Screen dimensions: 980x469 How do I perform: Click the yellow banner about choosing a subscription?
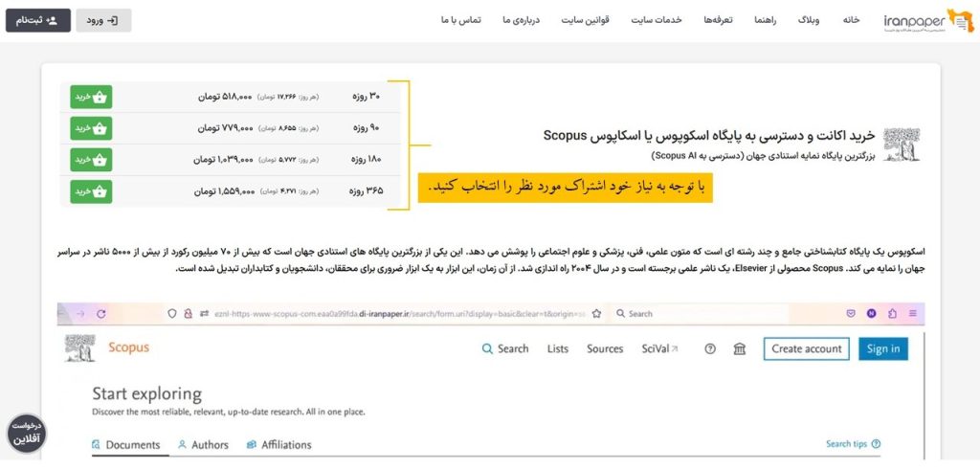(x=565, y=187)
